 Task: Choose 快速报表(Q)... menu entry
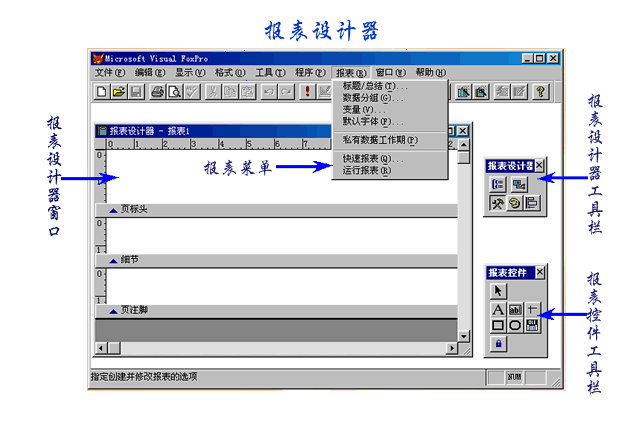coord(390,159)
